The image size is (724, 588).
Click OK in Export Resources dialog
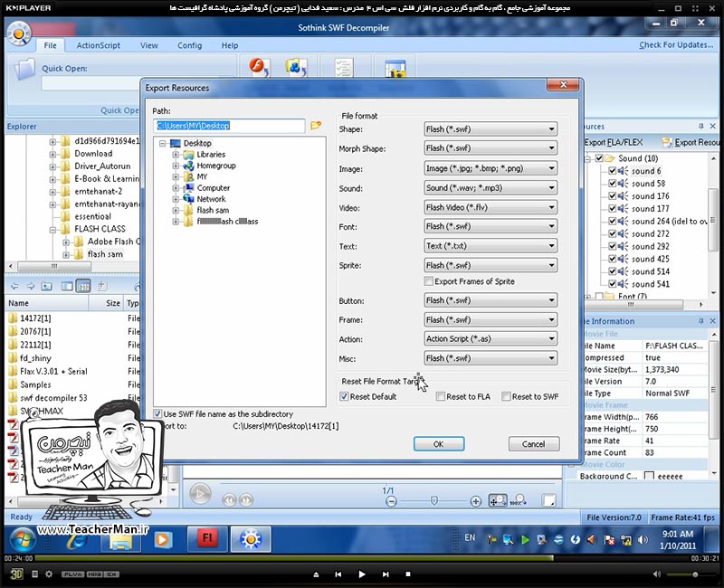pyautogui.click(x=439, y=444)
